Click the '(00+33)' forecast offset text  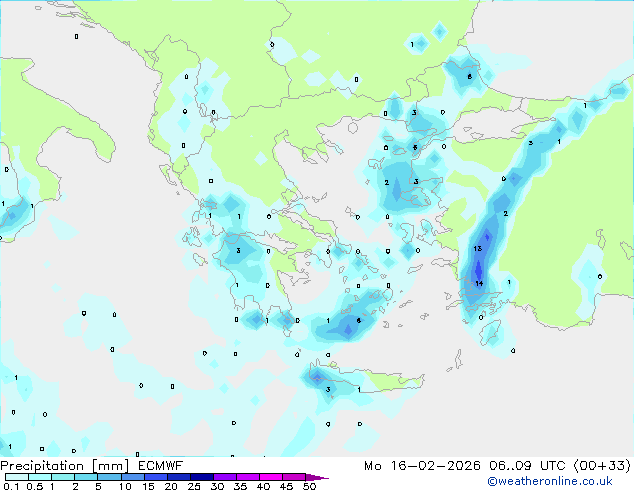[x=602, y=466]
